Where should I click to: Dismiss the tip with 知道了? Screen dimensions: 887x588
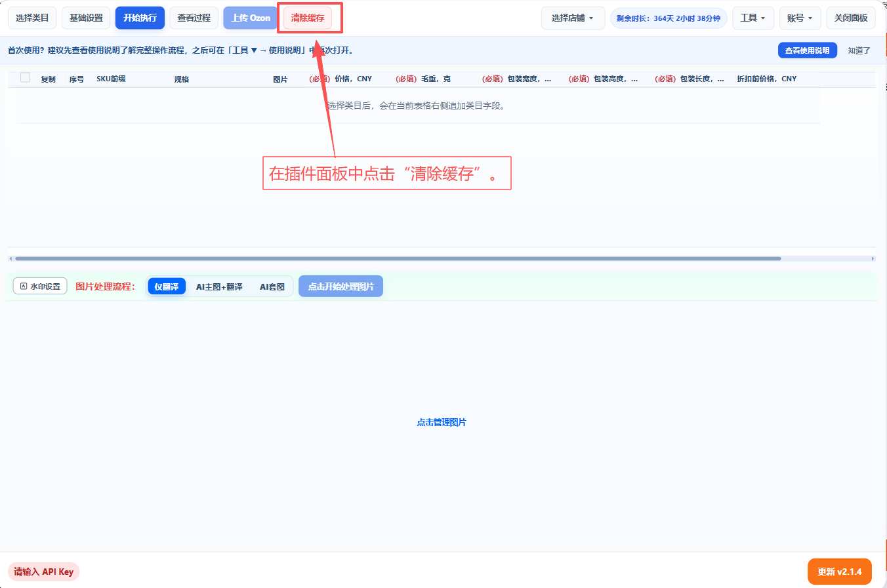pos(859,50)
